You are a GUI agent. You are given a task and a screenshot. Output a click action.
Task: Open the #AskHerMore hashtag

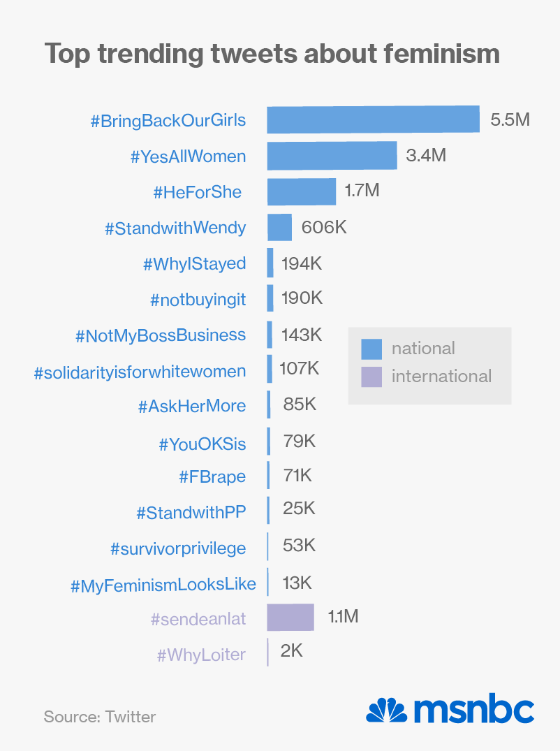tap(192, 406)
